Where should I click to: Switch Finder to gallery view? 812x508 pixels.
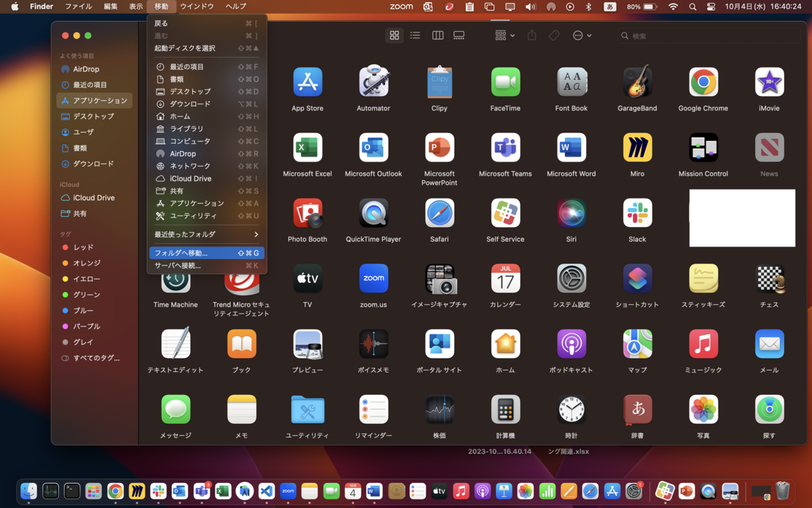tap(459, 35)
